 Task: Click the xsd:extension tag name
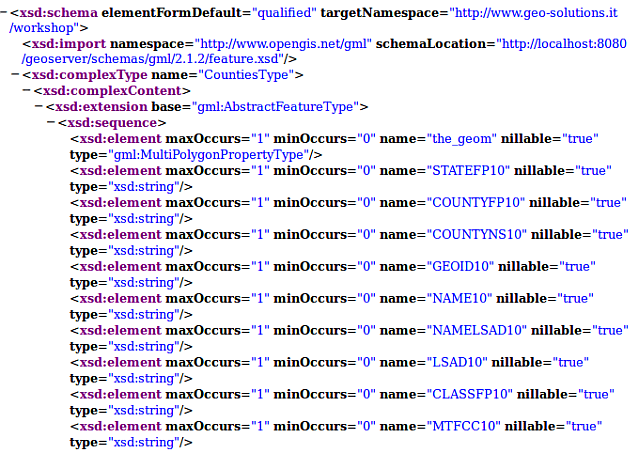coord(101,107)
